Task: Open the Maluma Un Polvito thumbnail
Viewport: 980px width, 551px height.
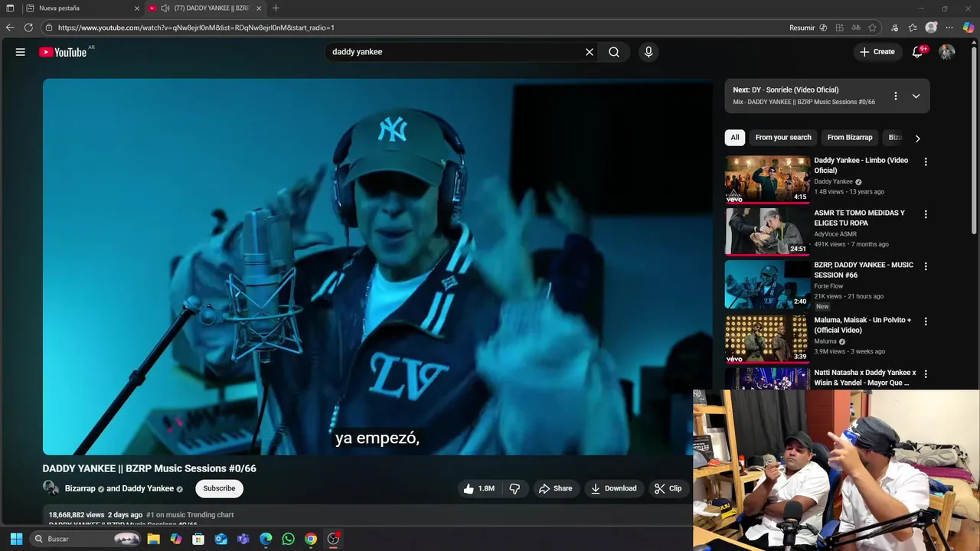Action: [767, 338]
